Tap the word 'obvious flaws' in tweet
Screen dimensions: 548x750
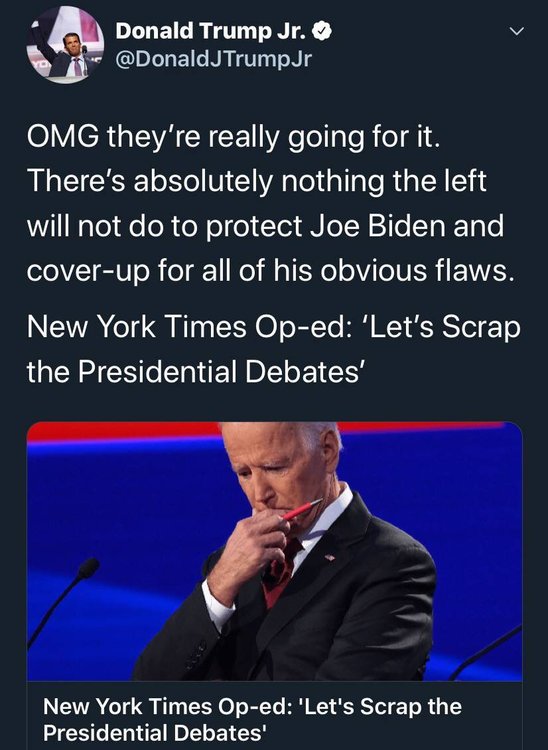click(x=418, y=270)
